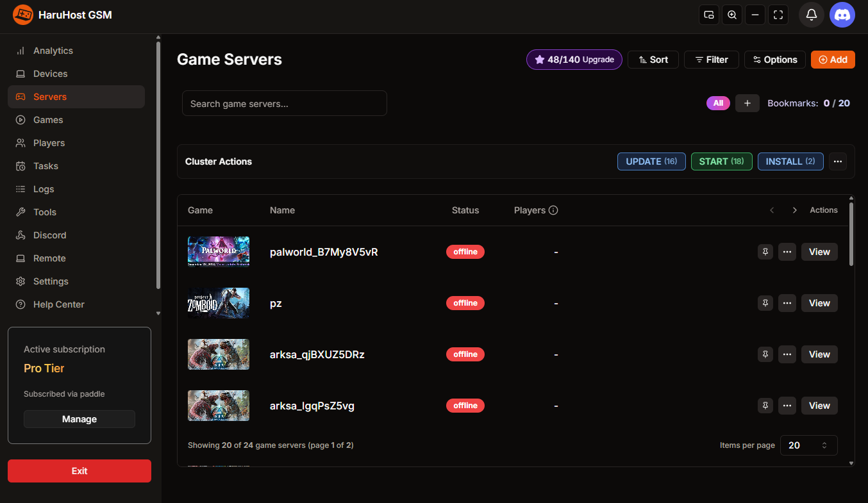This screenshot has height=503, width=868.
Task: Enter fullscreen with the expand icon
Action: (x=778, y=14)
